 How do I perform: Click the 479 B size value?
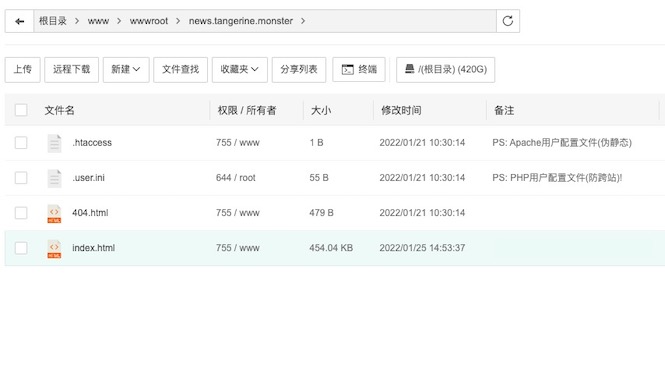coord(321,212)
